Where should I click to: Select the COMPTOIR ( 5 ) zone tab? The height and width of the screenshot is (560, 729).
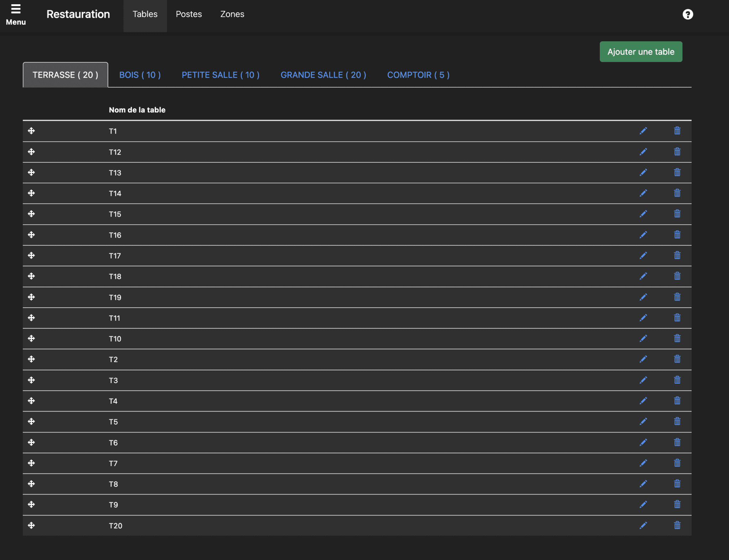click(418, 75)
